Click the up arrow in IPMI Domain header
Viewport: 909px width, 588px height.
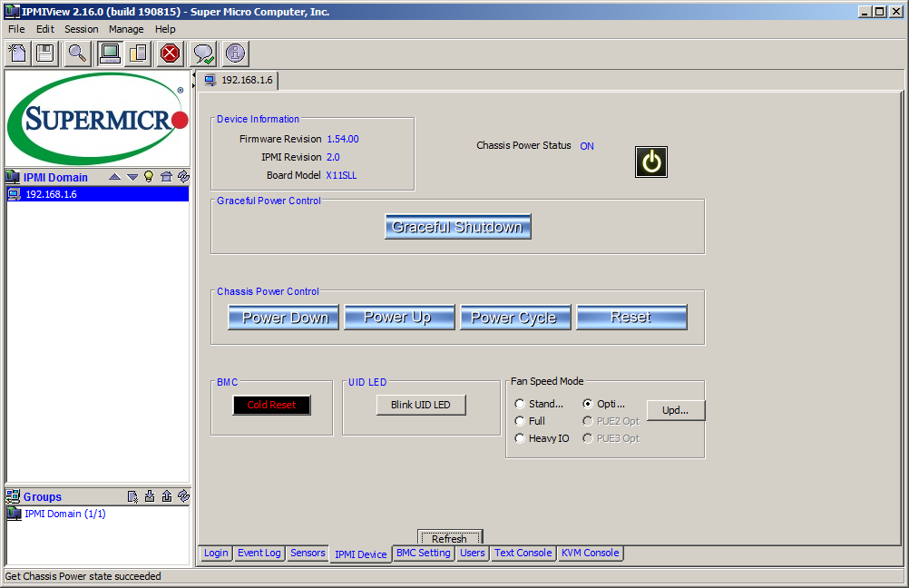(x=115, y=177)
